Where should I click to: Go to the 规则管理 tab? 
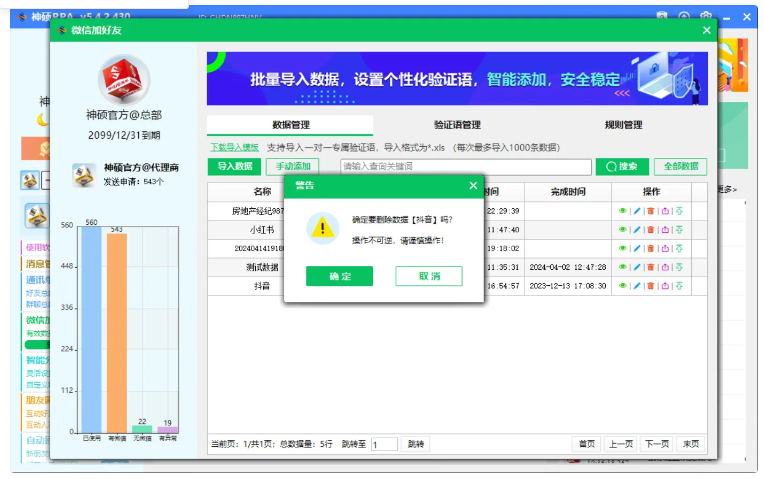point(624,125)
